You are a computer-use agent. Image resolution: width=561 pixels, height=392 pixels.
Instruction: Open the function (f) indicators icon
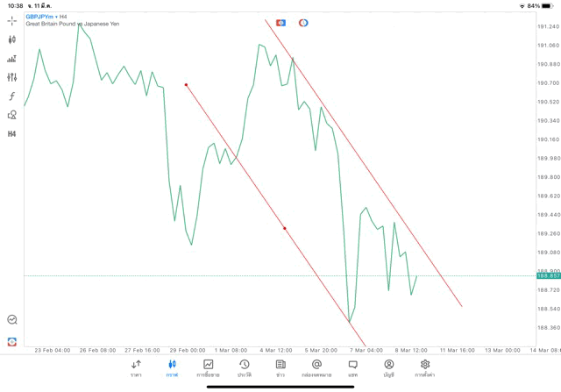point(12,96)
